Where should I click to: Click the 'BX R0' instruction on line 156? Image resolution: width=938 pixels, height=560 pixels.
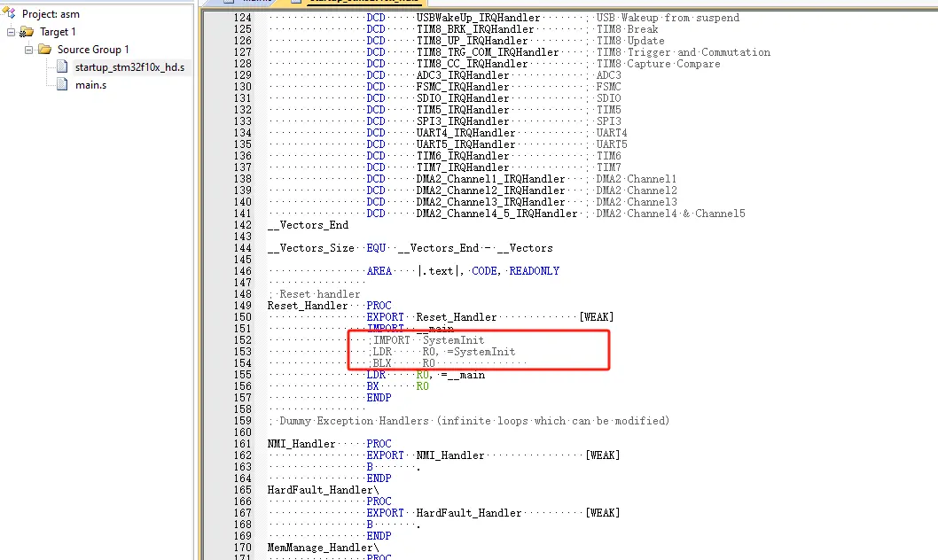397,386
